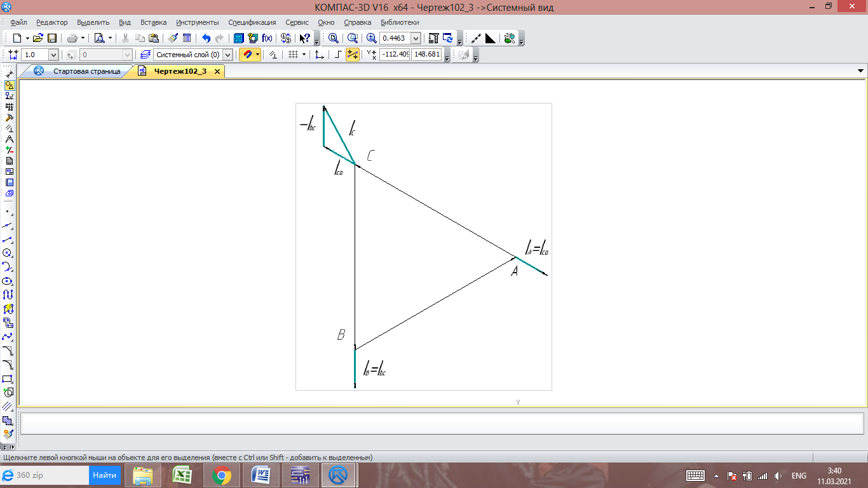Screen dimensions: 868x488
Task: Expand the cursor step 1.0 dropdown
Action: click(x=53, y=55)
